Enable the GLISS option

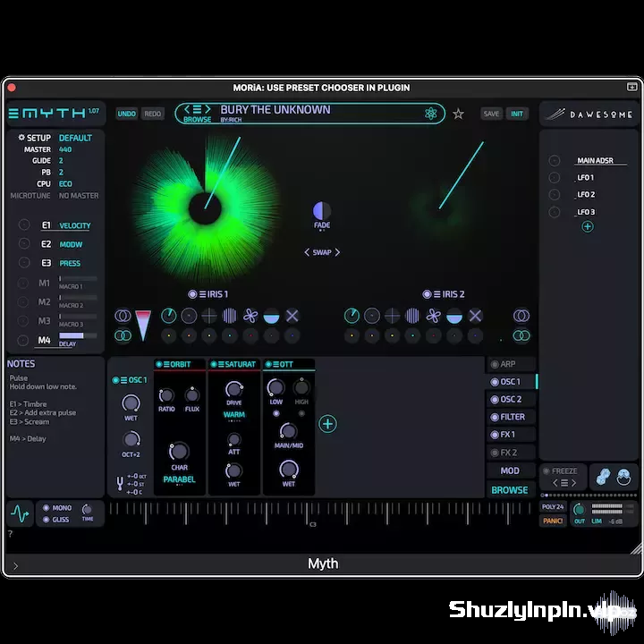click(46, 520)
